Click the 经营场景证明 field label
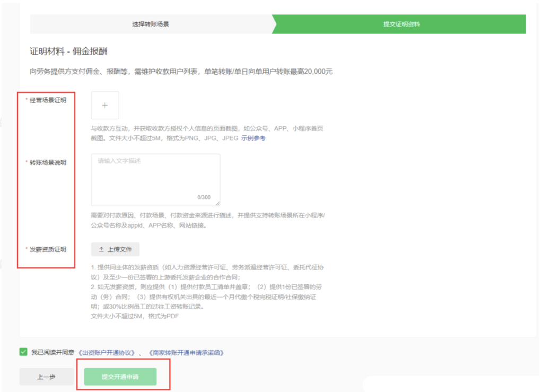543x392 pixels. coord(48,100)
